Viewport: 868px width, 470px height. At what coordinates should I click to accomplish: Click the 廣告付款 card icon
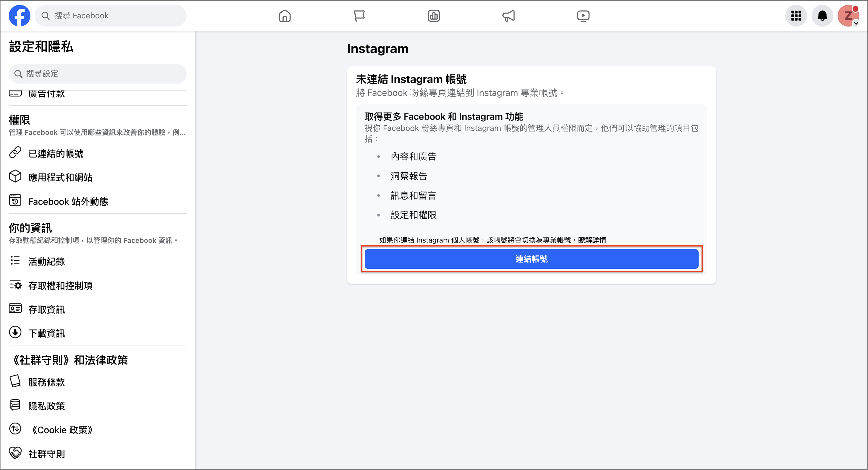(x=15, y=94)
